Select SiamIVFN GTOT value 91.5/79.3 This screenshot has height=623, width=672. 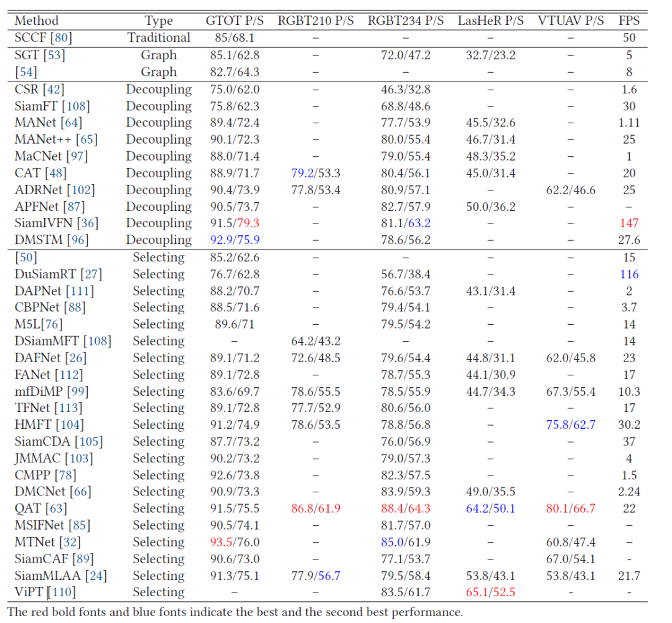click(x=235, y=223)
